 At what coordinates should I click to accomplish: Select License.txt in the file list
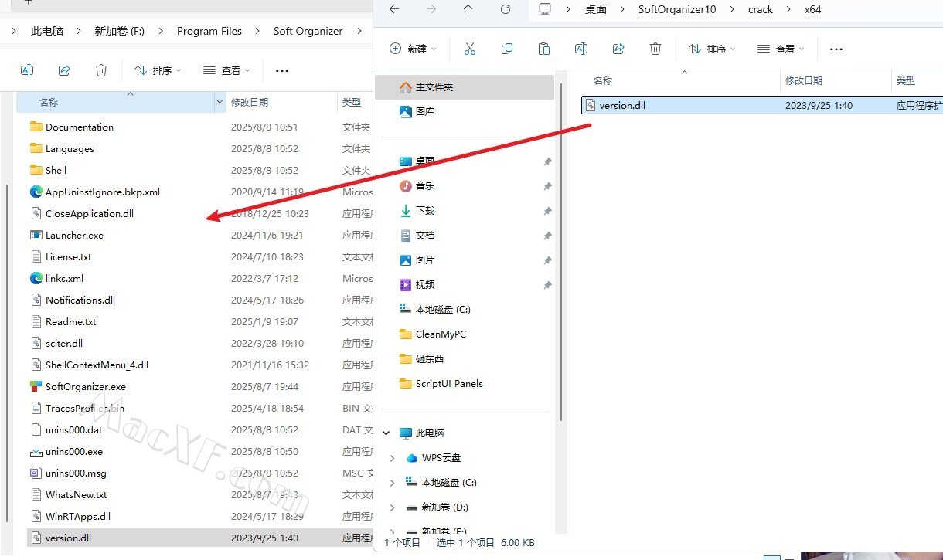(x=68, y=256)
